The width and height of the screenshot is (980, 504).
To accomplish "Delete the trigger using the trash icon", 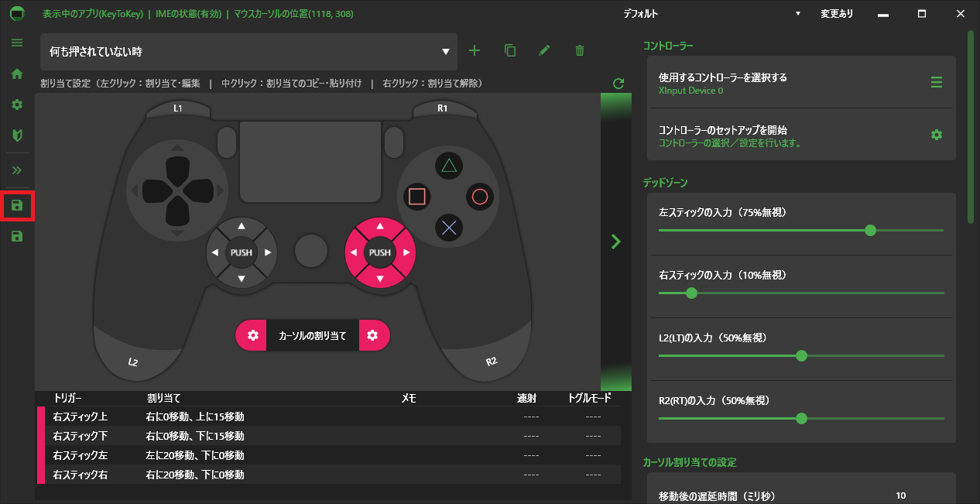I will [579, 50].
